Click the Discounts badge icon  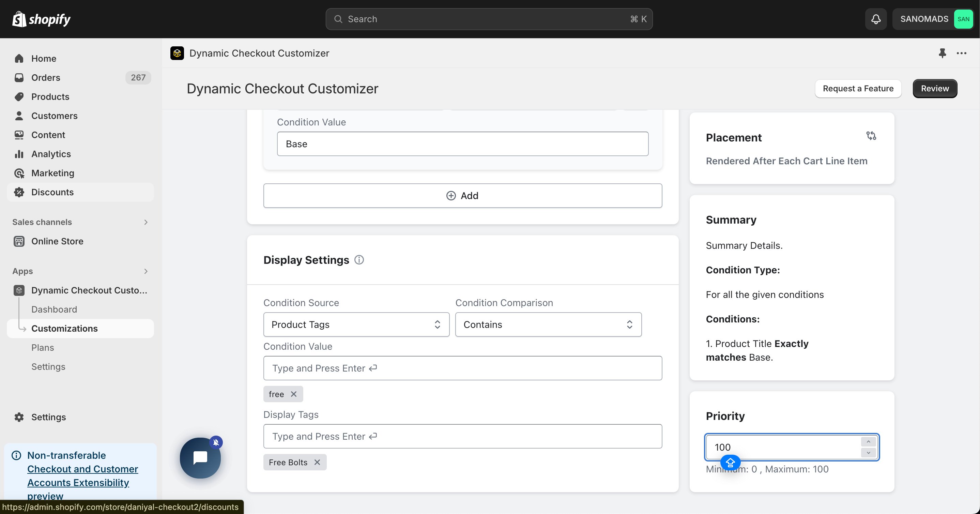click(19, 192)
